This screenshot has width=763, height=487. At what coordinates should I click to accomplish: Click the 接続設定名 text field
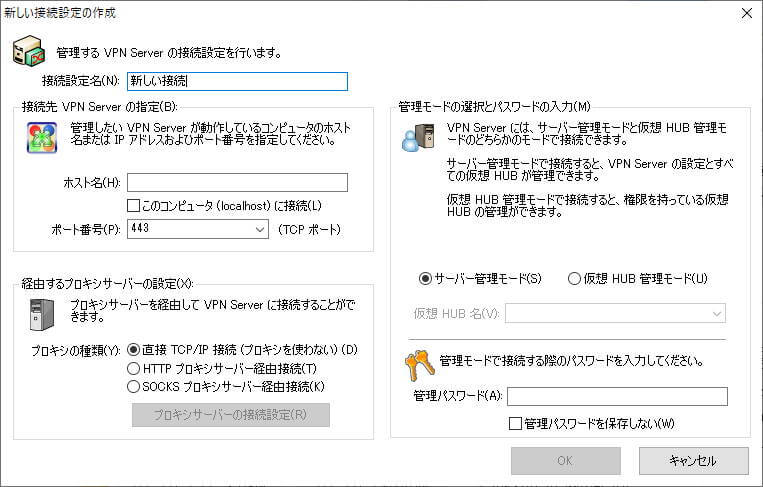(237, 81)
